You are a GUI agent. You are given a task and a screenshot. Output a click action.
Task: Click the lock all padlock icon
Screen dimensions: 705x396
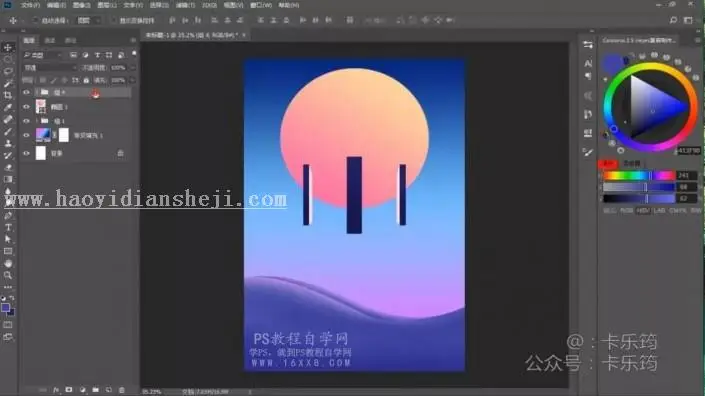[86, 80]
